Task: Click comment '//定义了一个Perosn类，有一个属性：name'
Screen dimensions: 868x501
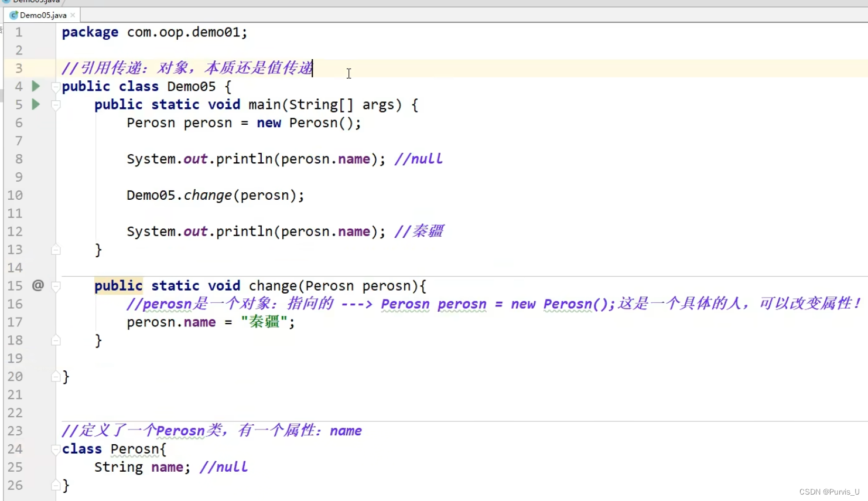Action: pos(212,431)
